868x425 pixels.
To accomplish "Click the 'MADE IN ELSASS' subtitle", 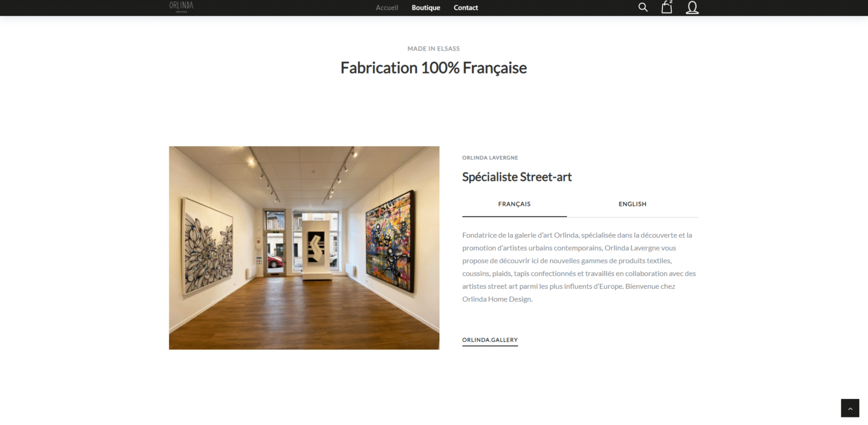I will [x=433, y=49].
